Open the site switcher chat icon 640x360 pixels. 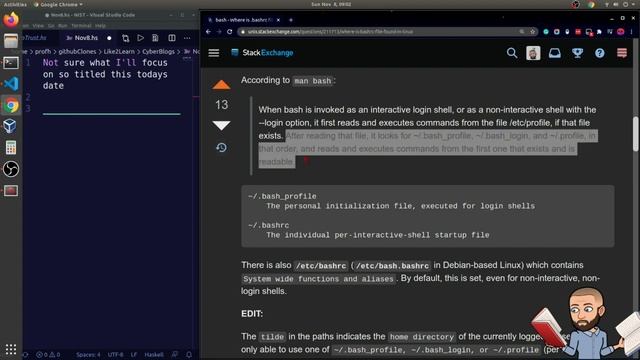click(x=622, y=53)
